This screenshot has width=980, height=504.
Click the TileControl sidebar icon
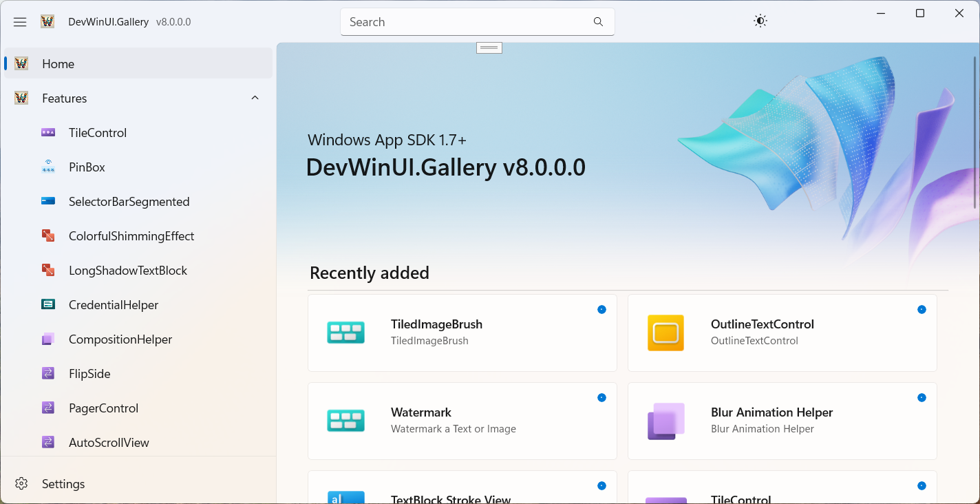(48, 133)
